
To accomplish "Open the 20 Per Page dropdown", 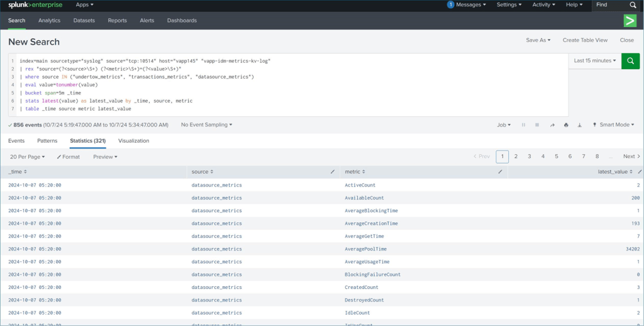I will 28,157.
